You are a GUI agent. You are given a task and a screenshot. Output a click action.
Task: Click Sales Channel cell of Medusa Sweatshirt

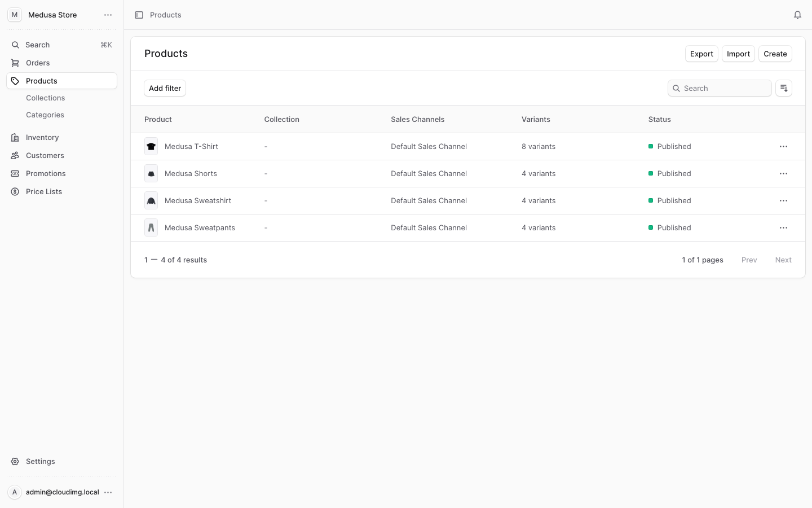[429, 200]
